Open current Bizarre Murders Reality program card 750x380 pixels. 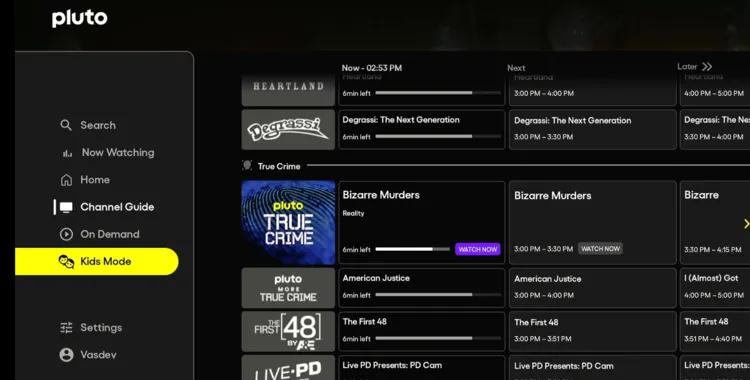tap(421, 223)
